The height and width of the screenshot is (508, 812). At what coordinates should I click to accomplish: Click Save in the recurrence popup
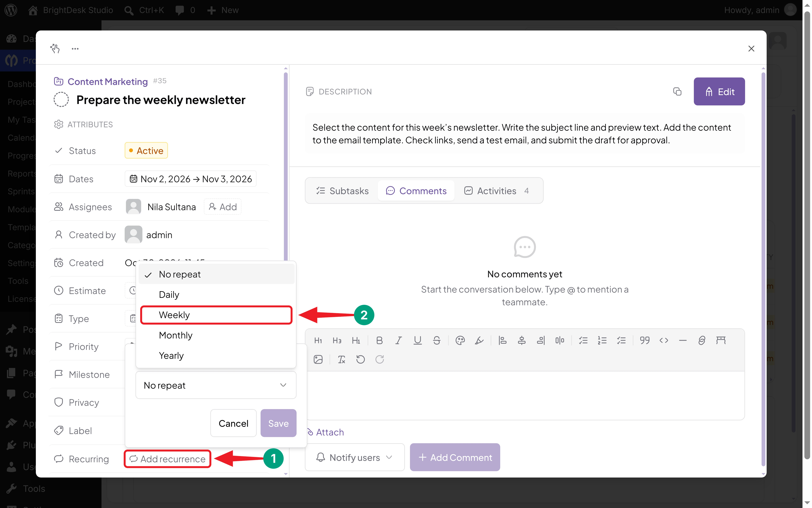point(278,423)
